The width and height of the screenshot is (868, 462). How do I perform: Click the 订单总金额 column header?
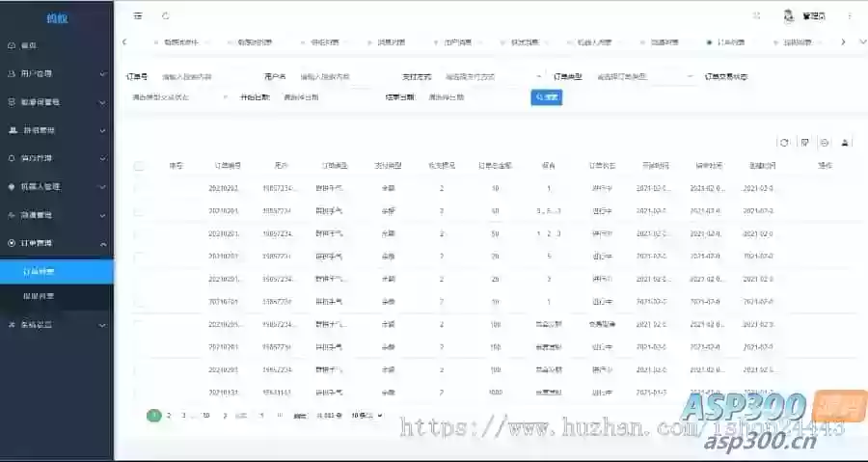pos(495,166)
